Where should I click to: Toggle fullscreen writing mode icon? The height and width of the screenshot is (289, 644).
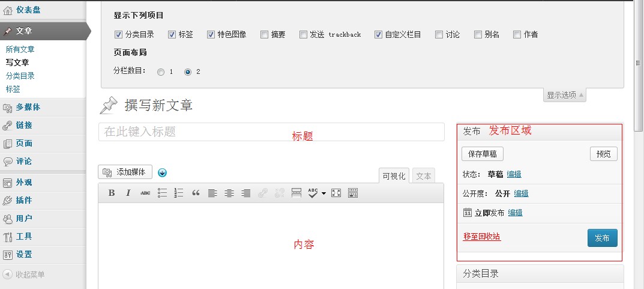336,193
